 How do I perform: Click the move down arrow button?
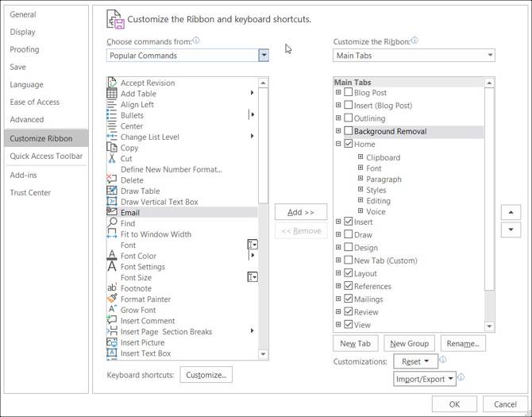[511, 230]
